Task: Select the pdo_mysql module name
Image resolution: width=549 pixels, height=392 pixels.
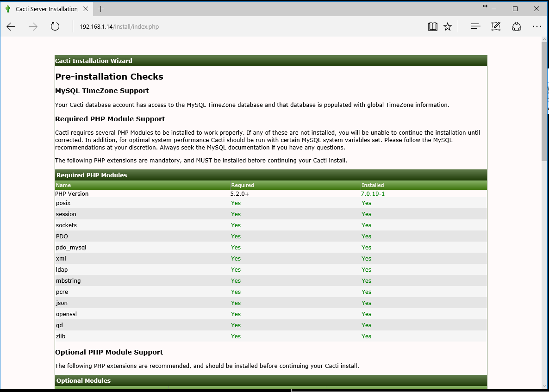Action: [71, 248]
